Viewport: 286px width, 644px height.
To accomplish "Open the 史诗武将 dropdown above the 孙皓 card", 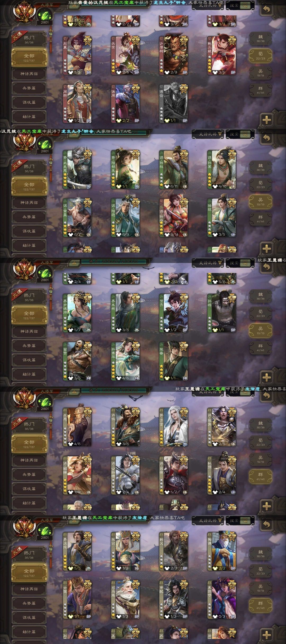I will pyautogui.click(x=208, y=263).
